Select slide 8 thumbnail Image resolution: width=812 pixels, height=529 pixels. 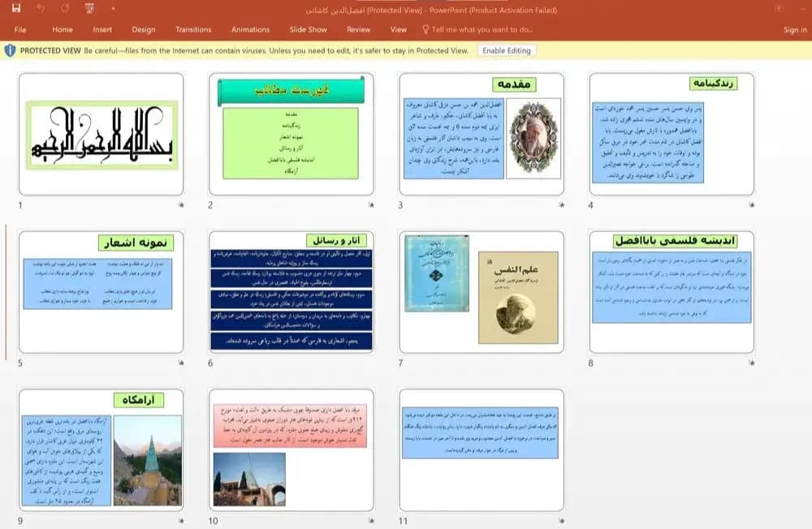(x=672, y=292)
